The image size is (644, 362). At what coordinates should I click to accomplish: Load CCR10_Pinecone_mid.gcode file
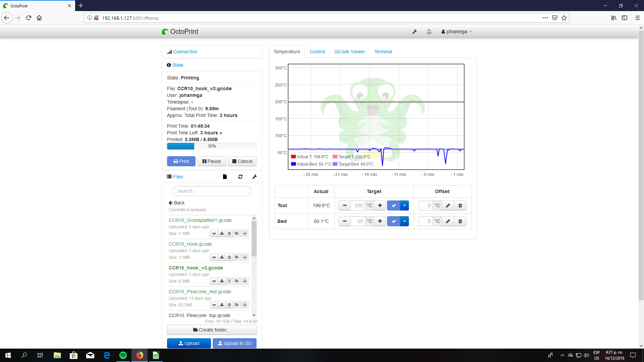pos(237,305)
